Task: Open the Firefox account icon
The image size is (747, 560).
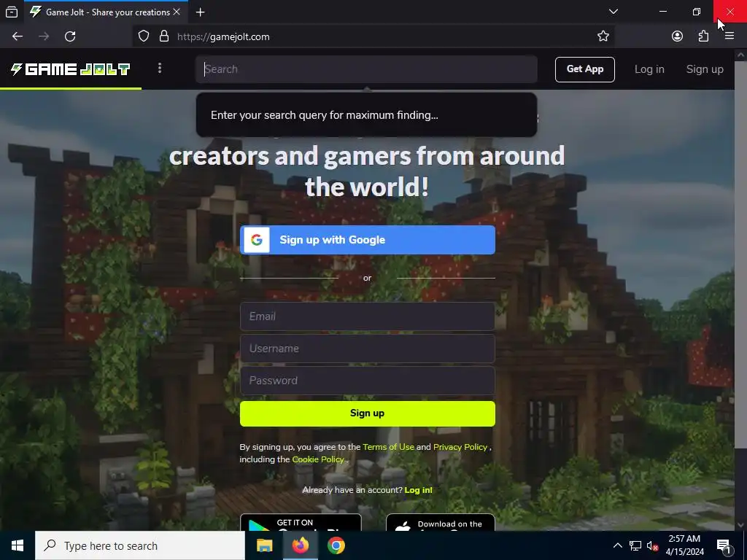Action: click(x=677, y=36)
